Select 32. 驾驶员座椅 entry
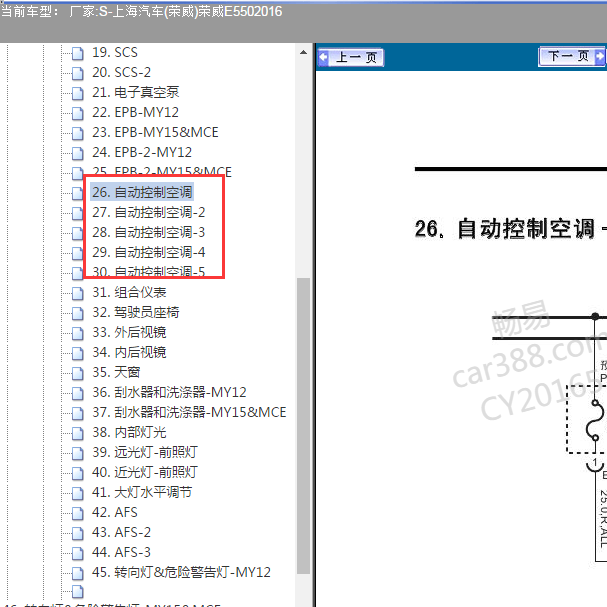This screenshot has width=607, height=607. pyautogui.click(x=135, y=312)
